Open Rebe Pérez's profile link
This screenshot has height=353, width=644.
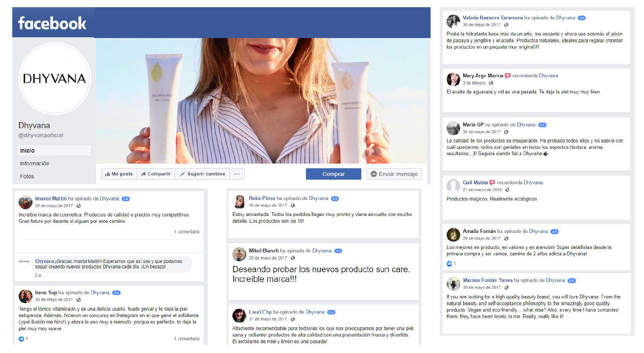262,198
